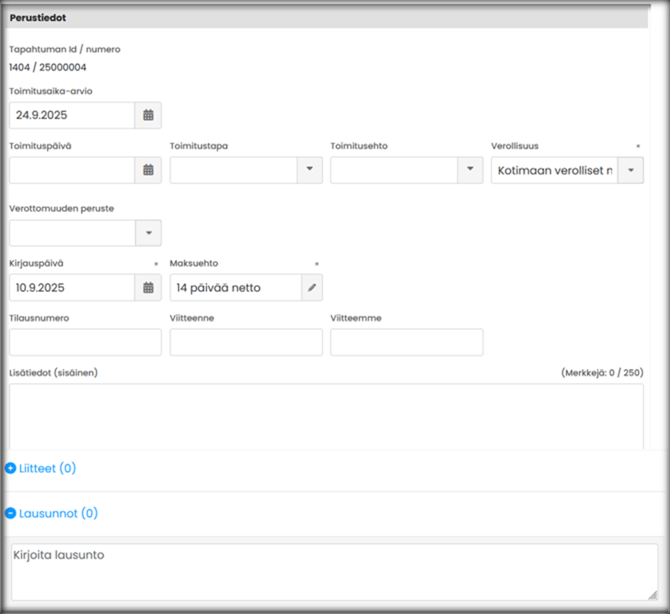Screen dimensions: 670x614
Task: Expand Verottomuuden peruste dropdown
Action: click(148, 233)
